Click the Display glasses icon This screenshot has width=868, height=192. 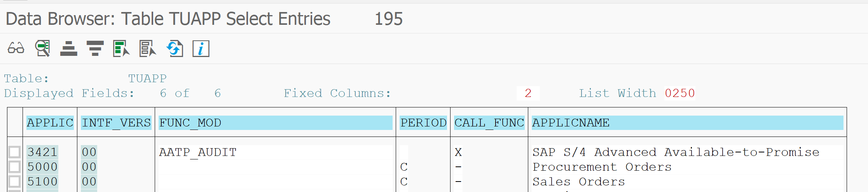[16, 48]
